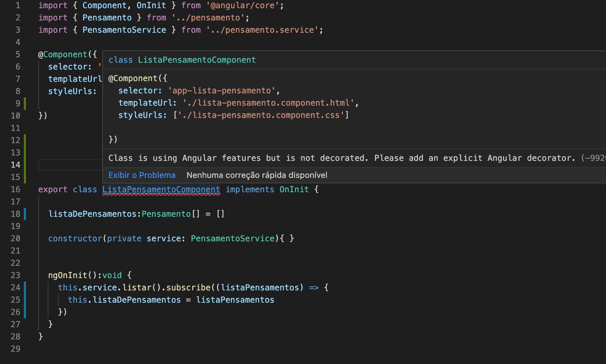The height and width of the screenshot is (364, 606).
Task: Click 'listaDePensamentos' property declaration on line 18
Action: [92, 214]
